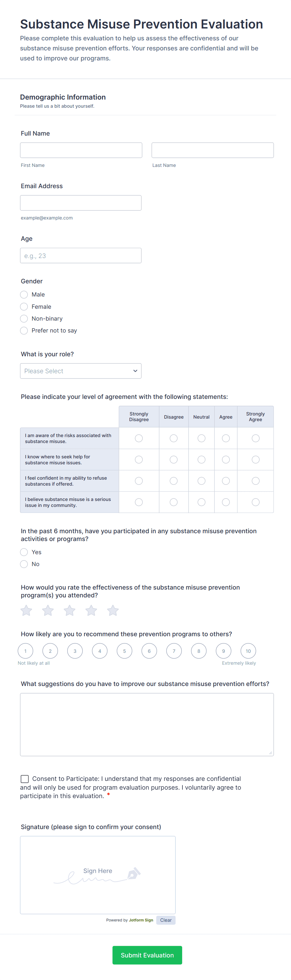
Task: Choose recommendation score 5
Action: (x=125, y=651)
